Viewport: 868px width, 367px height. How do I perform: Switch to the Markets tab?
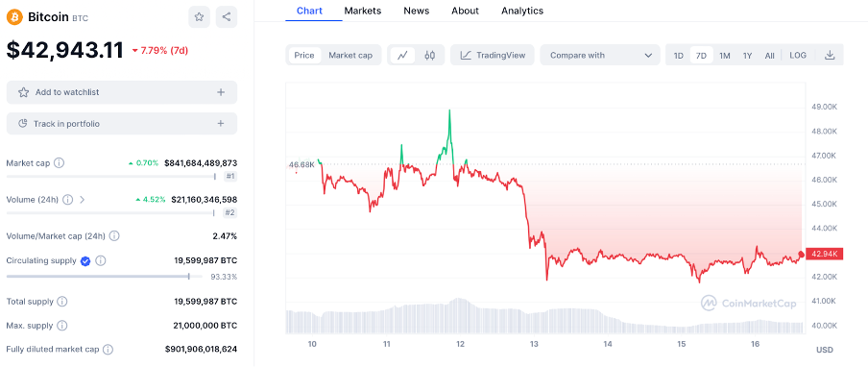click(x=363, y=11)
